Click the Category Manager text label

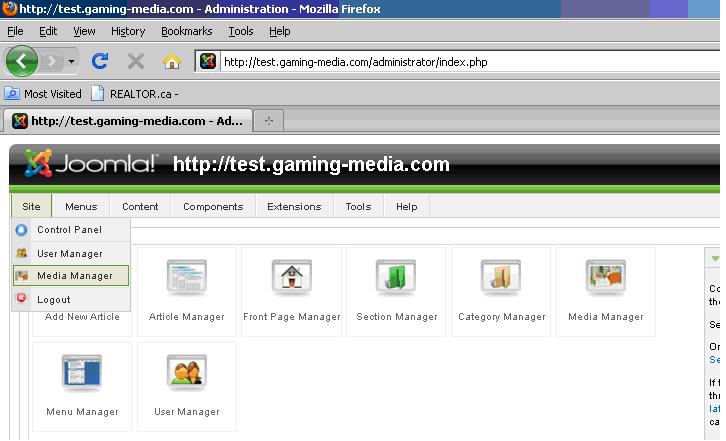[502, 317]
